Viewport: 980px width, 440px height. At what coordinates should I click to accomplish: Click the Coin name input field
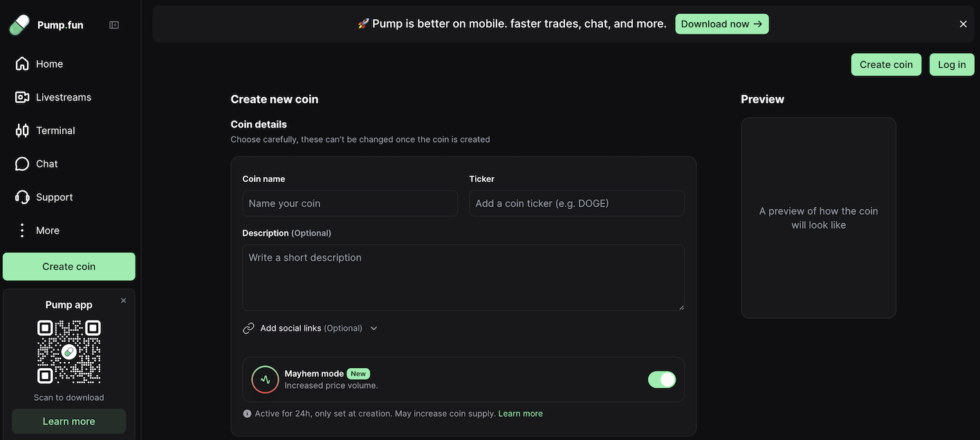point(350,203)
